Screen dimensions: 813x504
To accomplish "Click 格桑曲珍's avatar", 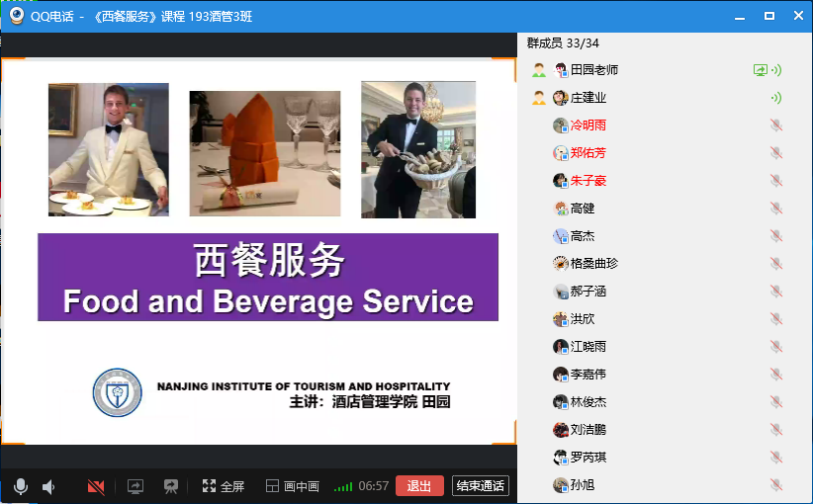I will click(561, 264).
